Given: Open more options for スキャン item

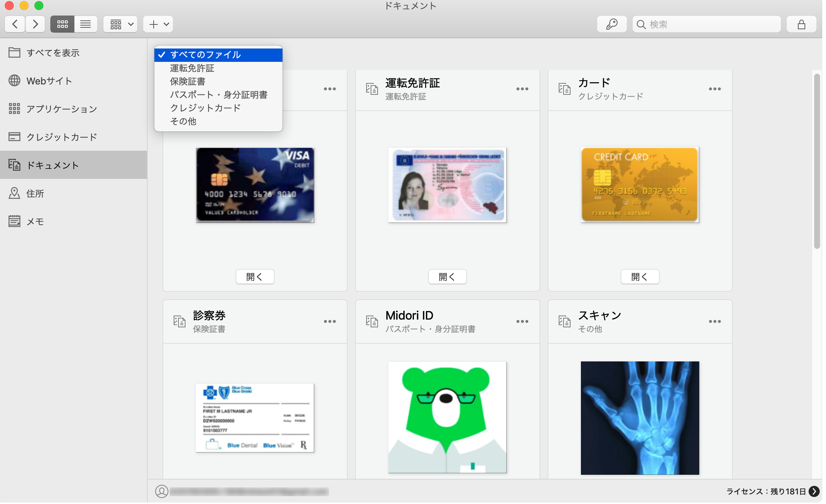Looking at the screenshot, I should click(x=715, y=321).
